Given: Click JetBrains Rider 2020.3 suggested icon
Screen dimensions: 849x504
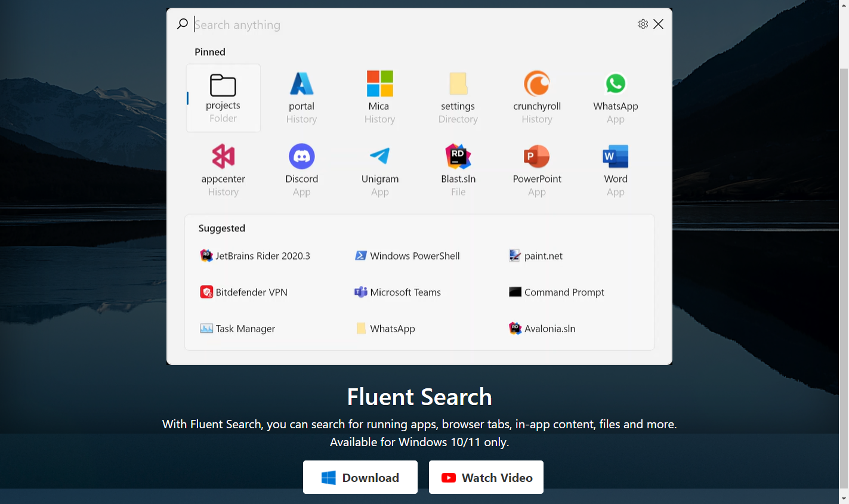Looking at the screenshot, I should (206, 256).
